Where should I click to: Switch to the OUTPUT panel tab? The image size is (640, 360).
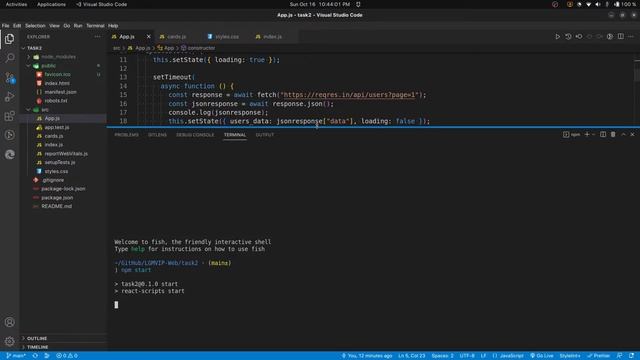point(264,135)
